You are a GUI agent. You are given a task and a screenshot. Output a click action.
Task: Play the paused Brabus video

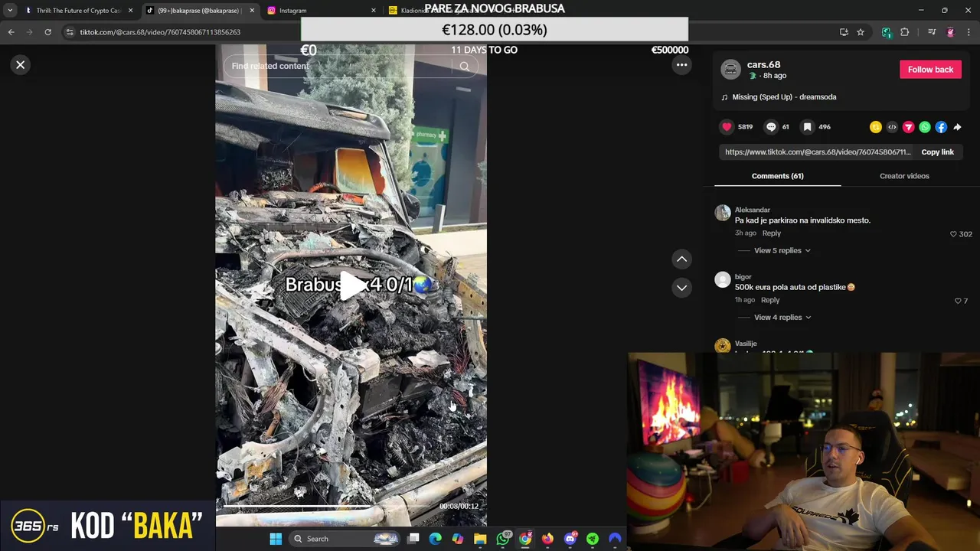click(352, 285)
